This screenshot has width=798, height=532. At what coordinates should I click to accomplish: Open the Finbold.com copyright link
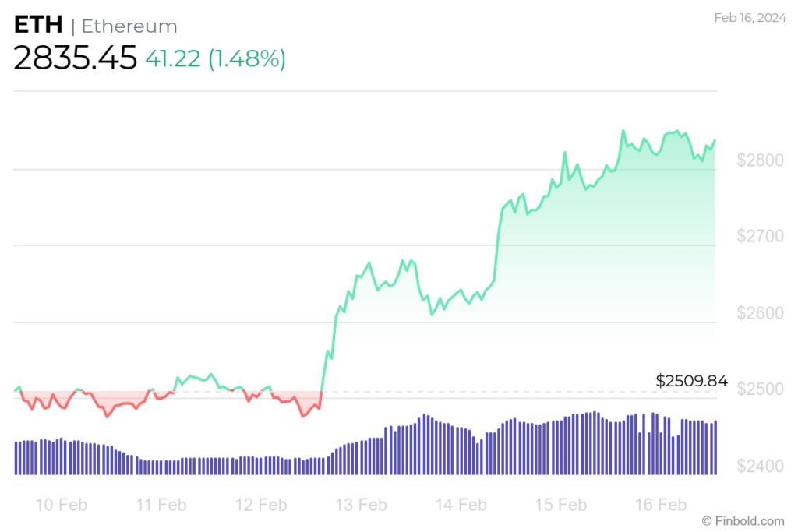pos(743,521)
